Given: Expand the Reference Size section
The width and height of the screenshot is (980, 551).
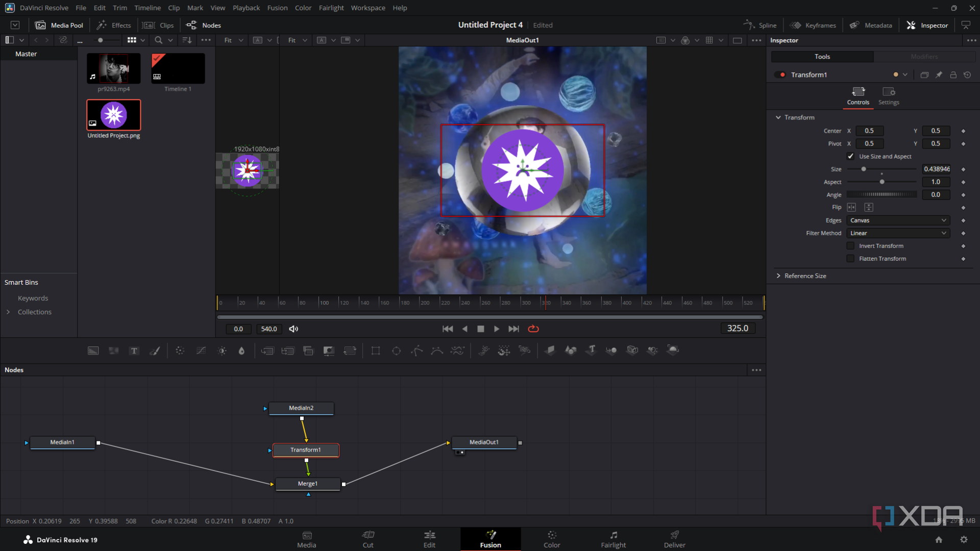Looking at the screenshot, I should click(x=778, y=276).
